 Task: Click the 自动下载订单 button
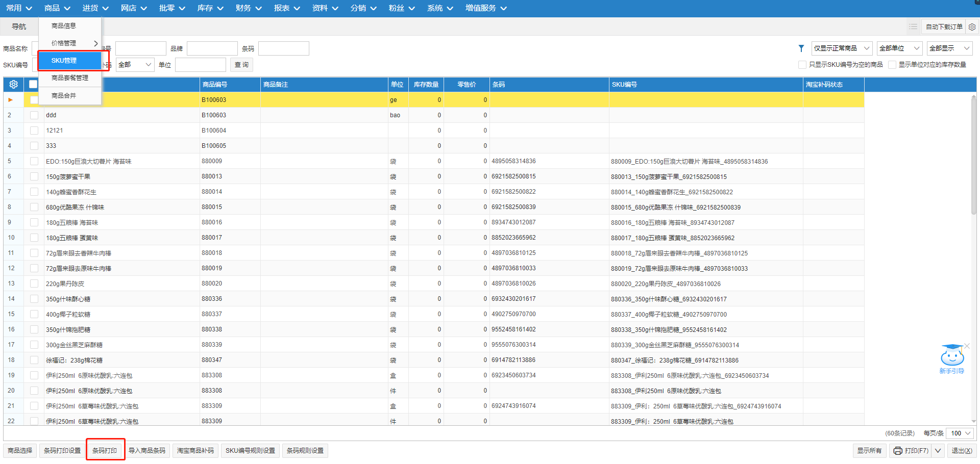(x=944, y=27)
